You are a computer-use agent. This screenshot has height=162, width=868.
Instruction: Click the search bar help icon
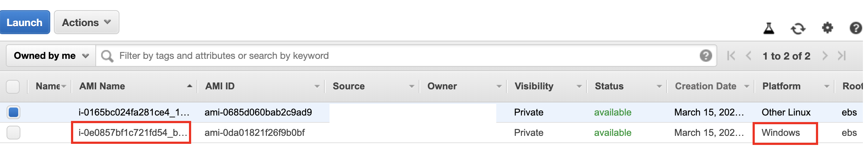click(706, 56)
